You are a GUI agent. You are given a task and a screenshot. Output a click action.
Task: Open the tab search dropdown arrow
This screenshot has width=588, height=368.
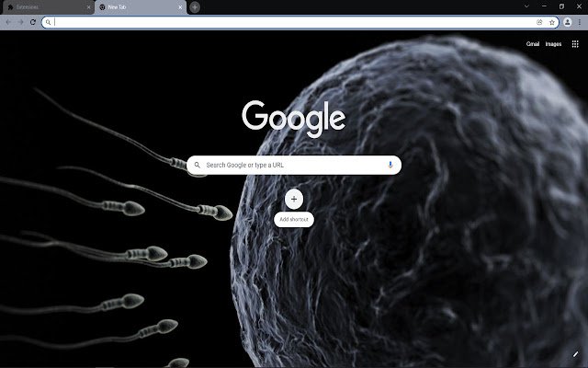[526, 6]
